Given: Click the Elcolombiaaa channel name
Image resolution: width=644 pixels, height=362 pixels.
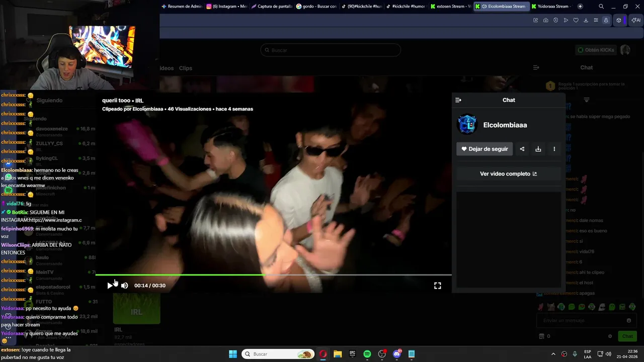Looking at the screenshot, I should (505, 125).
